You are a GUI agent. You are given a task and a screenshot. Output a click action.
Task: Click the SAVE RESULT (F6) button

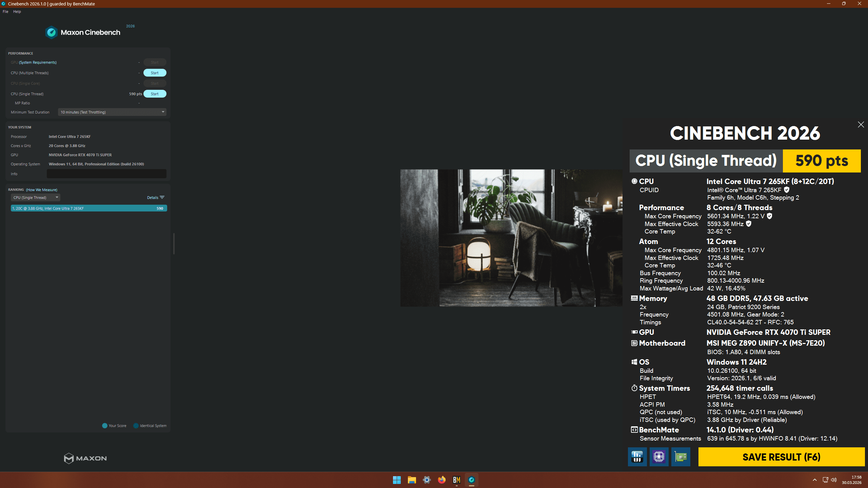coord(781,457)
